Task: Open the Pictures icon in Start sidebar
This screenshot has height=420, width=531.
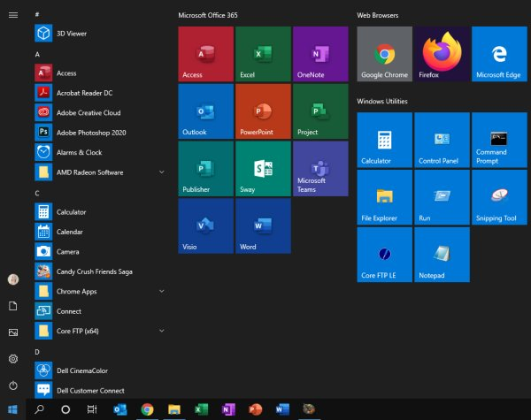Action: pyautogui.click(x=13, y=332)
